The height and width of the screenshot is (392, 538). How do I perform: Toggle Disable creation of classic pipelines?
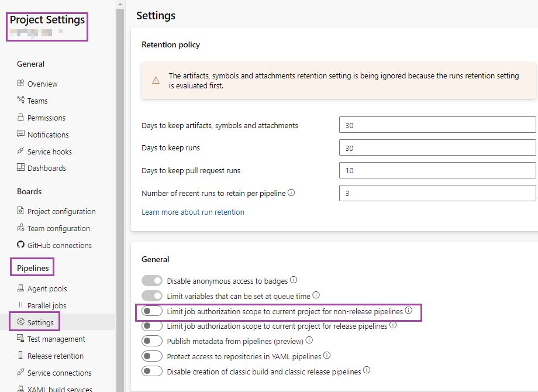click(x=151, y=372)
